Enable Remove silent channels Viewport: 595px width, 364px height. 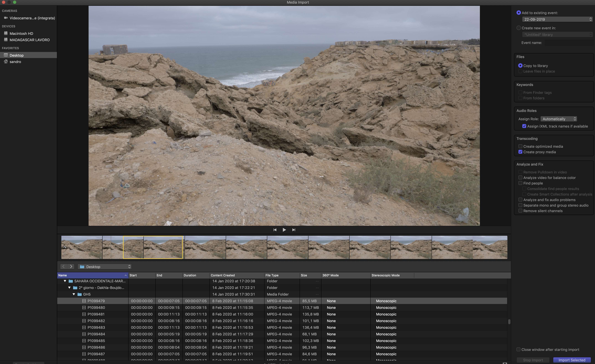pos(520,211)
